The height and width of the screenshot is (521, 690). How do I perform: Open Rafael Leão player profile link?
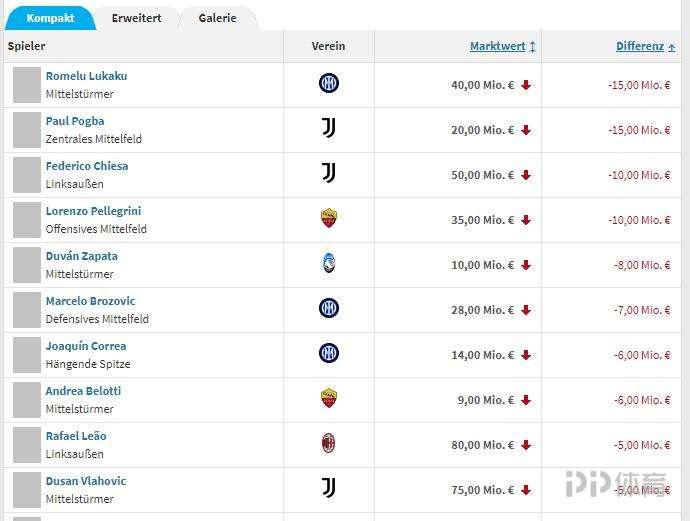76,436
